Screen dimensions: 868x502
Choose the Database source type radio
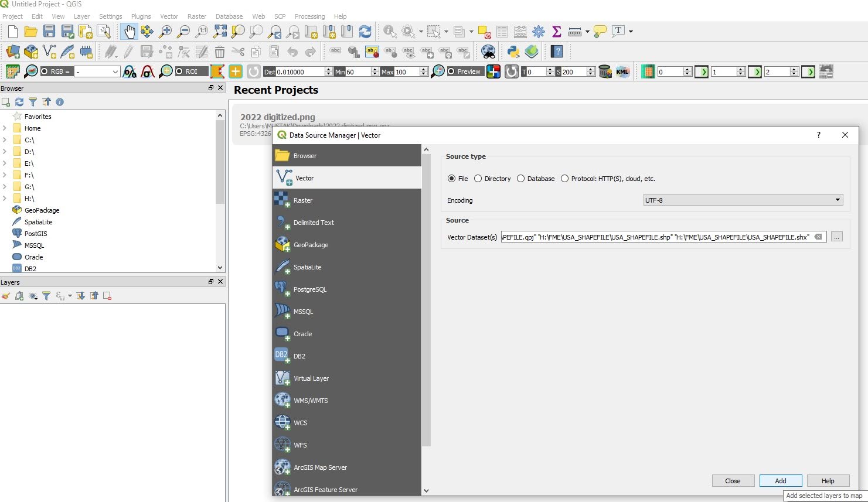[521, 179]
